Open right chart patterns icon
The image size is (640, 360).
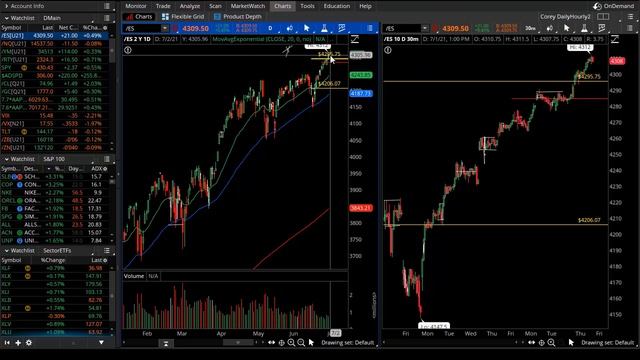coord(602,28)
